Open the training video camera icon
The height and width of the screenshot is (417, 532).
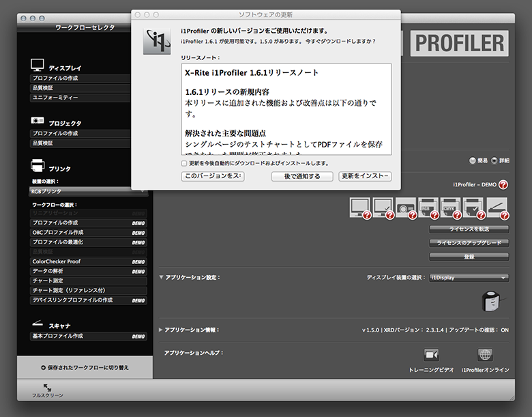tap(431, 355)
